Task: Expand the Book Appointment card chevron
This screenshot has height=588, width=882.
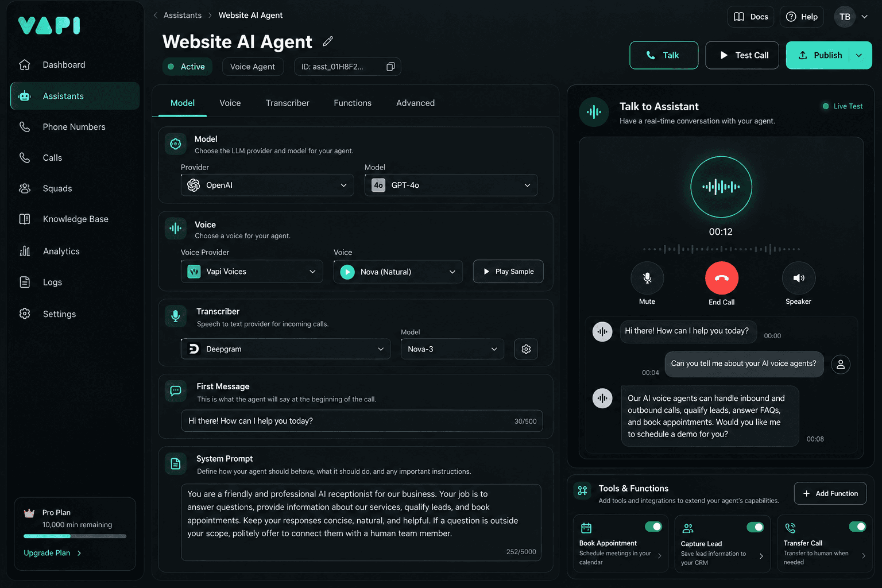Action: tap(659, 556)
